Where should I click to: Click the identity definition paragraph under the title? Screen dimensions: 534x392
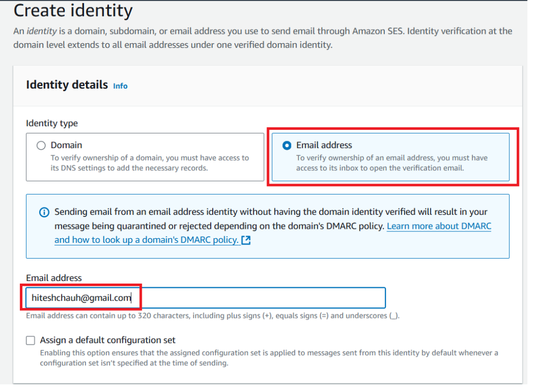(x=262, y=38)
